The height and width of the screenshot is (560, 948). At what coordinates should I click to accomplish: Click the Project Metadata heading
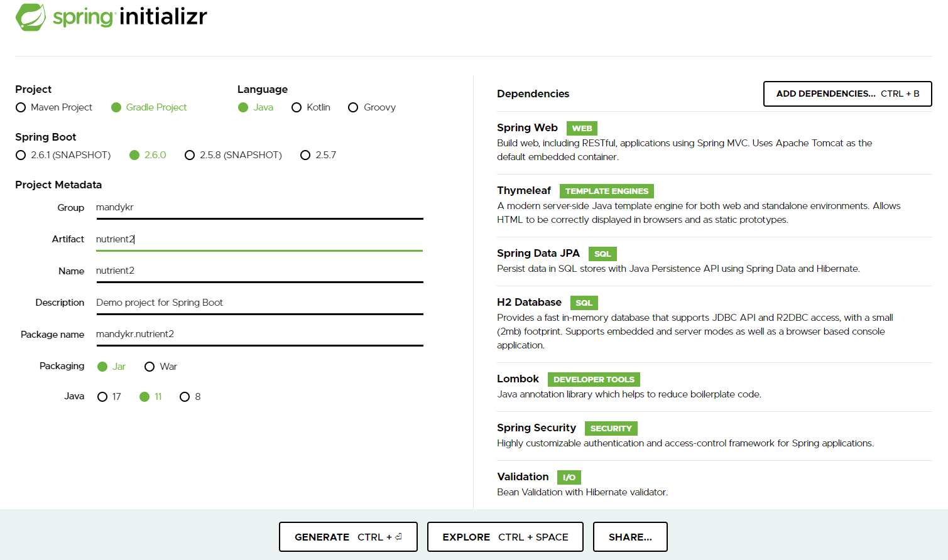tap(58, 185)
